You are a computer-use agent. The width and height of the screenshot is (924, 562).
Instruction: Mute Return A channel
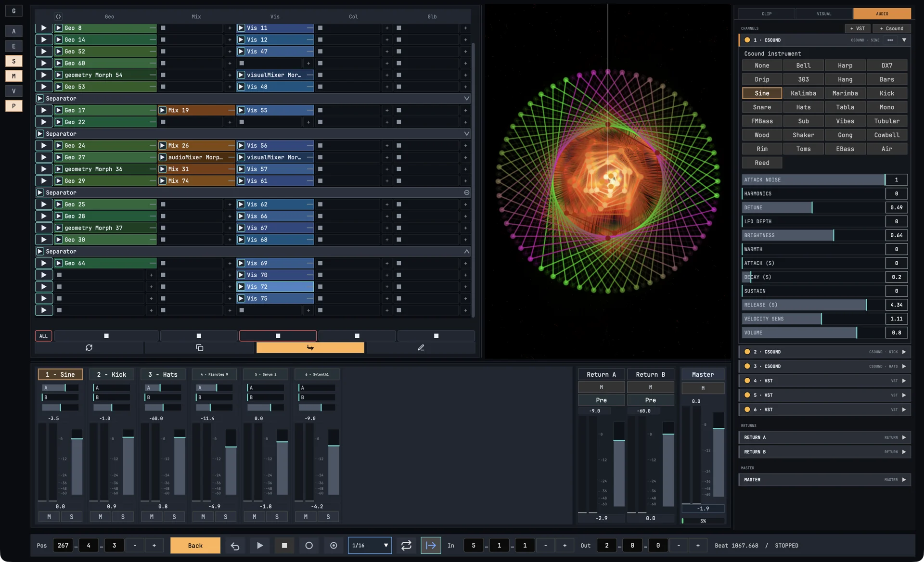(601, 387)
